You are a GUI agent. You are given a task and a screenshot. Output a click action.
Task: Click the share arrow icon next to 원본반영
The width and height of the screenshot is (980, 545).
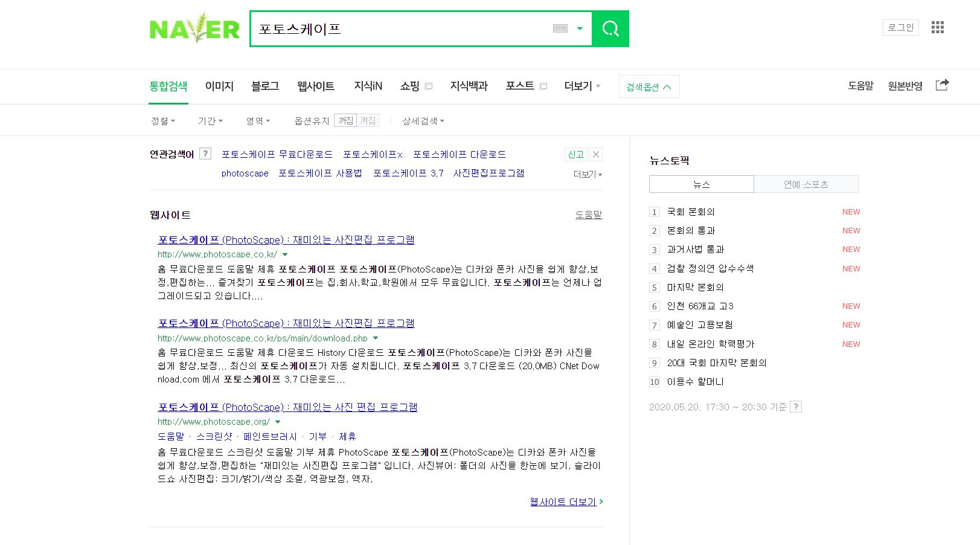click(x=942, y=85)
